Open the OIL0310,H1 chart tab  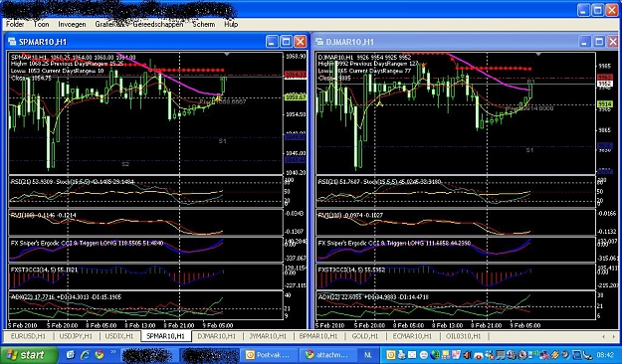464,336
